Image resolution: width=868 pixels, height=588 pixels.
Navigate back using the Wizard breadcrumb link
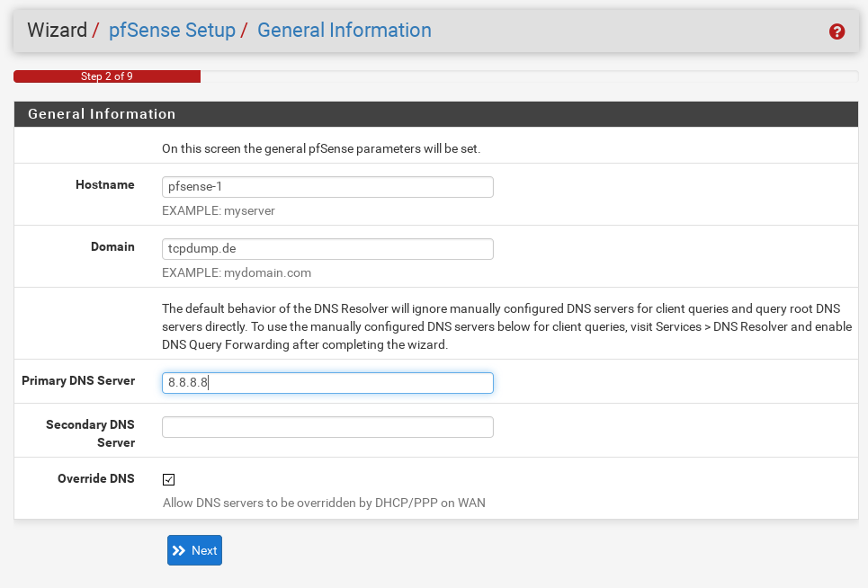tap(58, 30)
